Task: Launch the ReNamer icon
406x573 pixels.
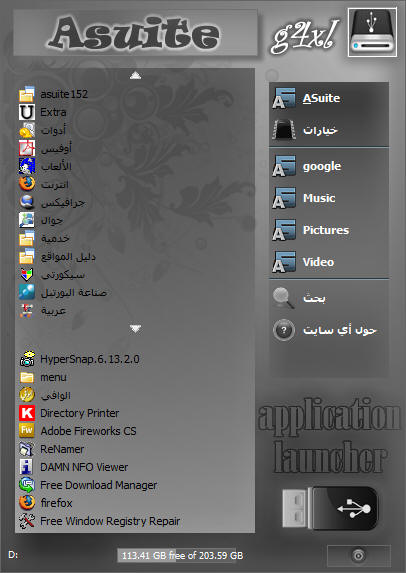Action: click(27, 449)
